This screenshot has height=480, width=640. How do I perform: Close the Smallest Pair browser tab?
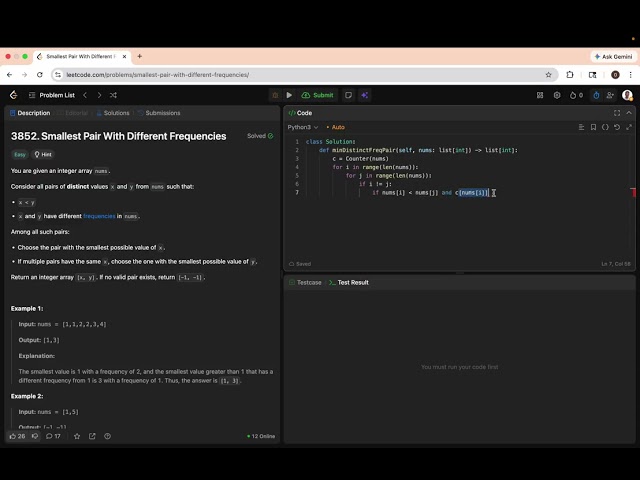click(x=124, y=57)
